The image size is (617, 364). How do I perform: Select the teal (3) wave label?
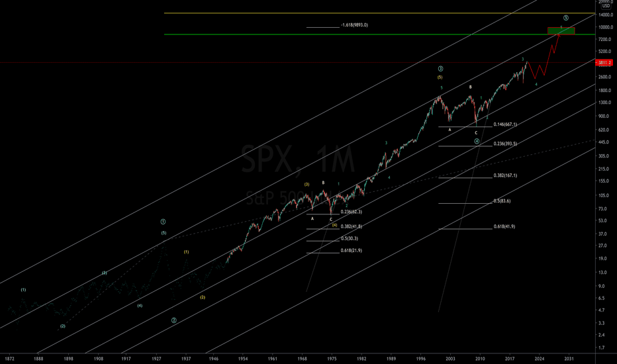[105, 273]
